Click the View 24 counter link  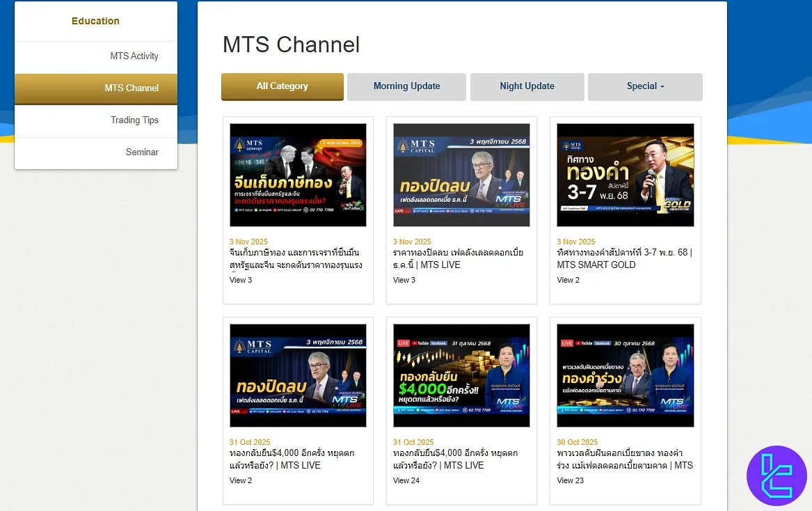[406, 480]
